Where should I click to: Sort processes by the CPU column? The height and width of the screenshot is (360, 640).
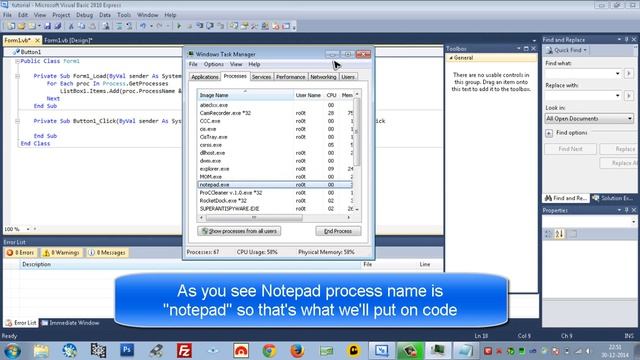[x=331, y=95]
